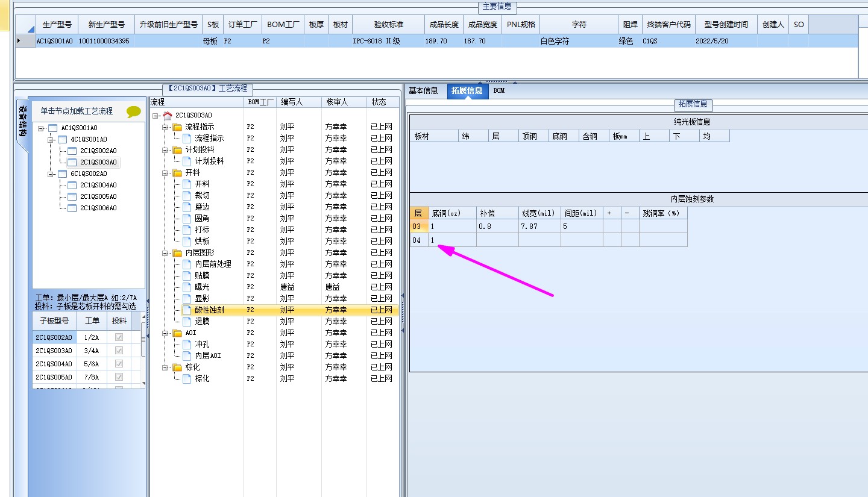The image size is (868, 497).
Task: Click the 底铜 cell for layer 04
Action: click(x=452, y=240)
